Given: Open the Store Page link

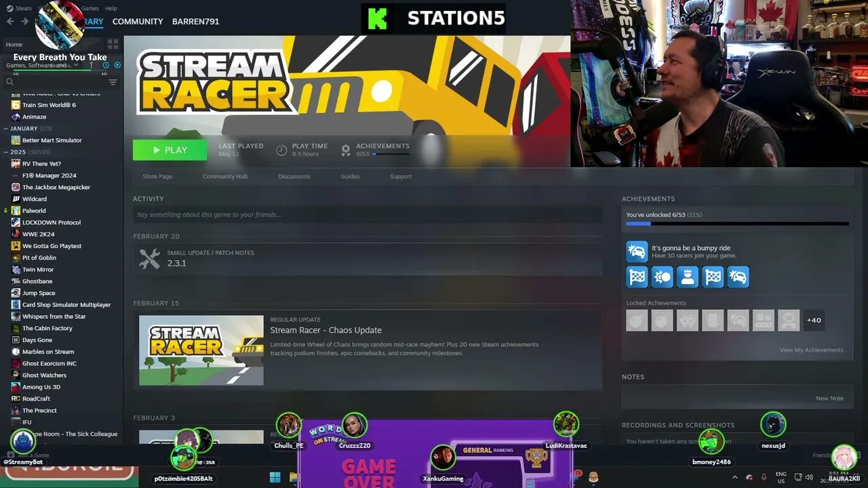Looking at the screenshot, I should pyautogui.click(x=157, y=176).
